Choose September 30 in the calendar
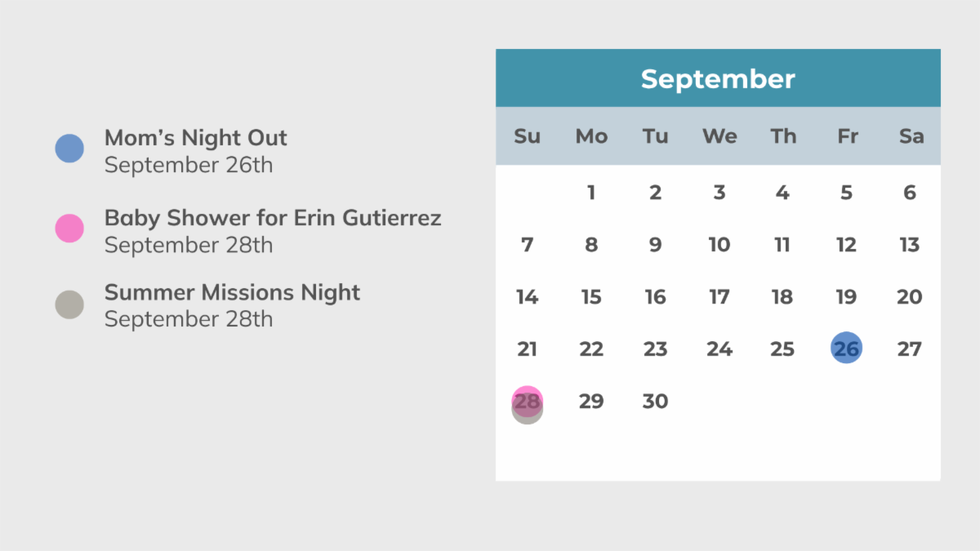This screenshot has width=980, height=551. click(x=655, y=402)
